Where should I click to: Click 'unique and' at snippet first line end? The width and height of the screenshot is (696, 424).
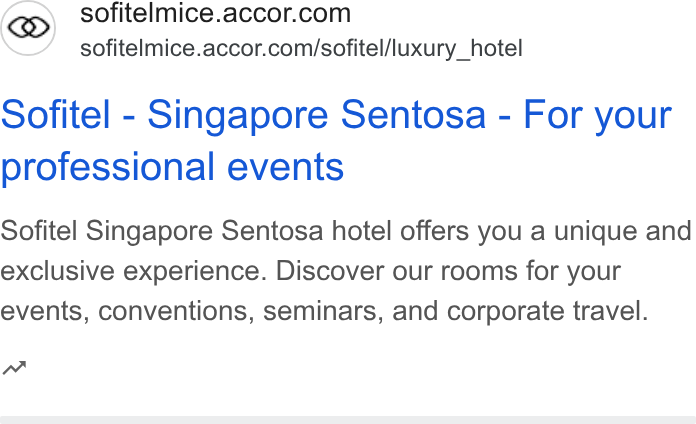(x=623, y=231)
